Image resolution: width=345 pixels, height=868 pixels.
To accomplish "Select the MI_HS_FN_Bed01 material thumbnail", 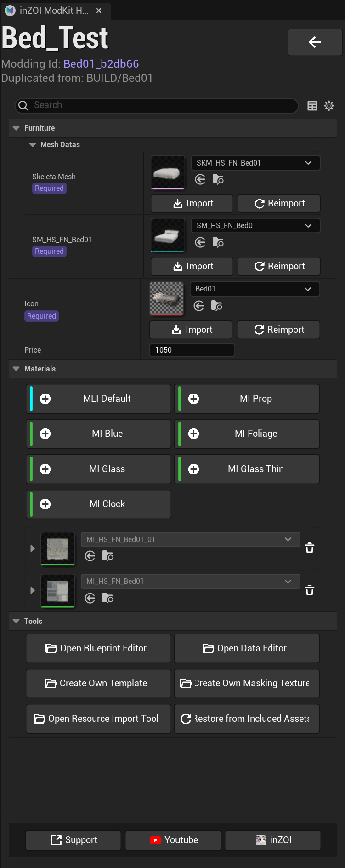I will pos(58,591).
